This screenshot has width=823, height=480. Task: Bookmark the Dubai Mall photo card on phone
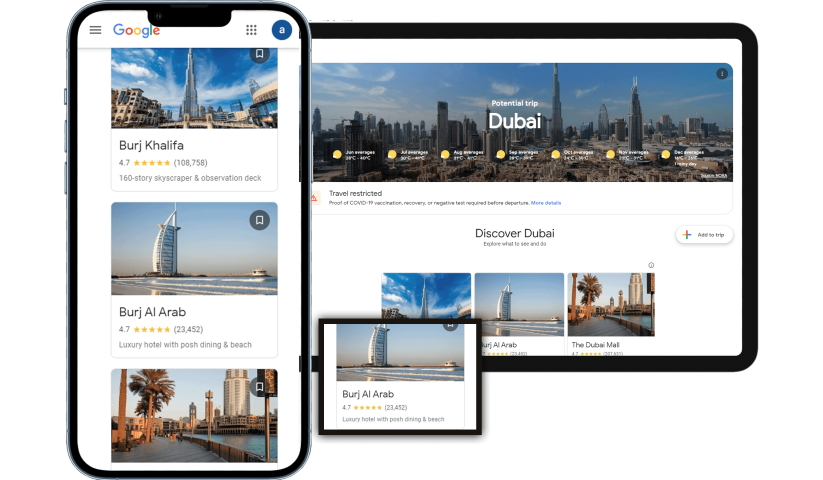click(259, 387)
